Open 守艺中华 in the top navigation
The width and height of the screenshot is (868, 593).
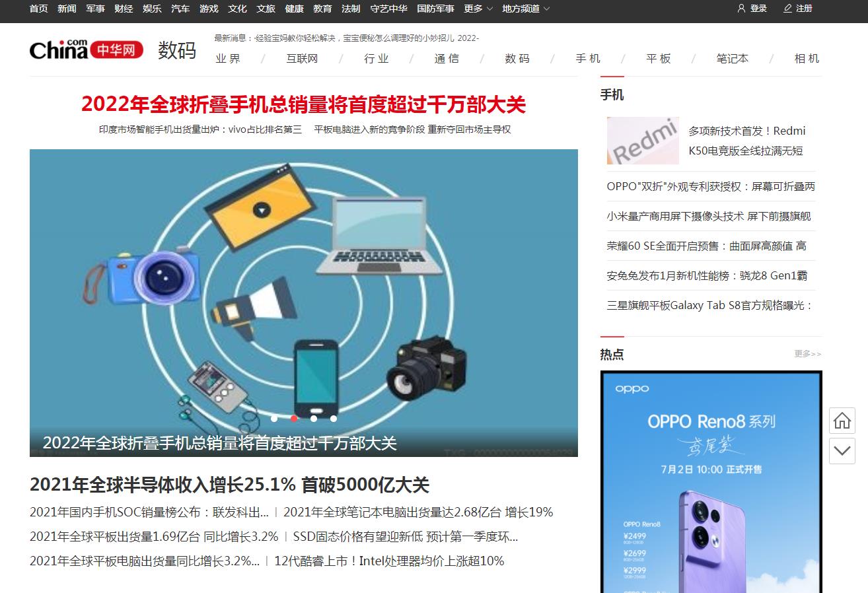click(388, 9)
